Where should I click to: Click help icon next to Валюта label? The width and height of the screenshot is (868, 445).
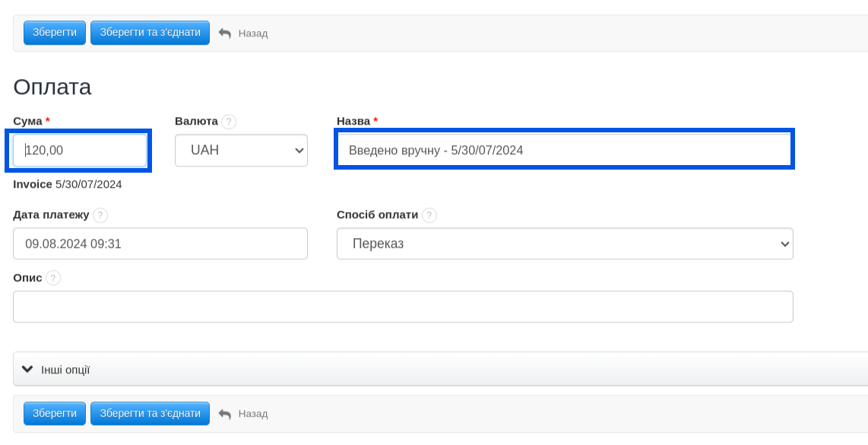(x=229, y=122)
